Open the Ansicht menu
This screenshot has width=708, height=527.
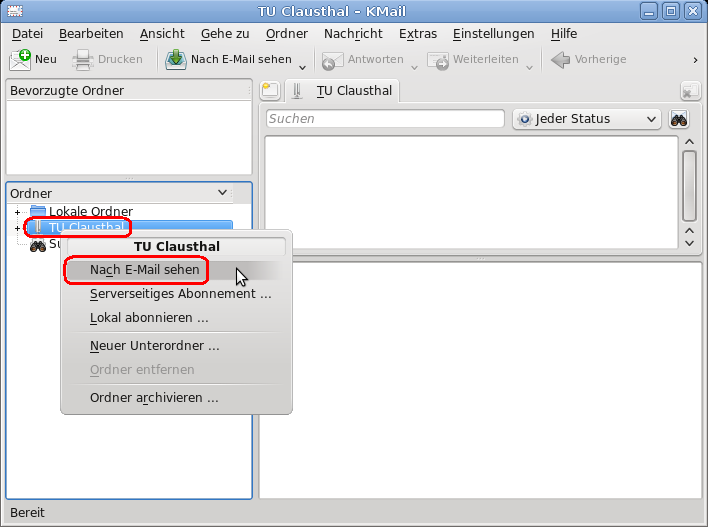point(162,34)
